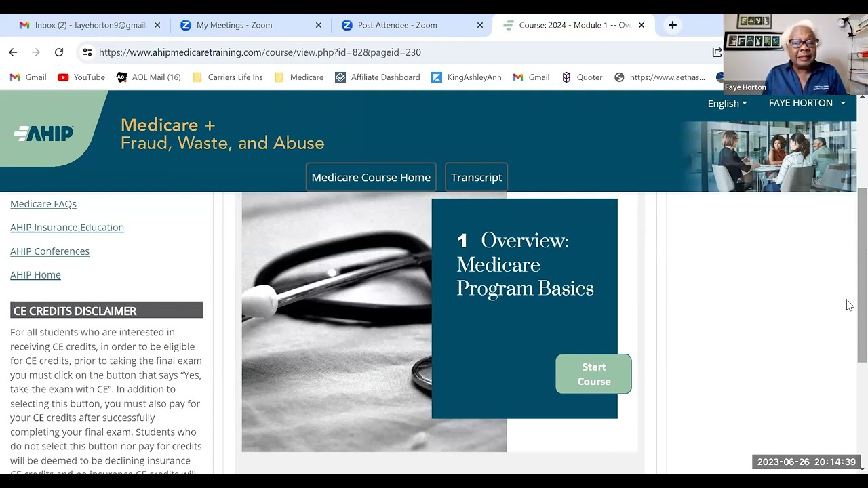Click the Overview: Medicare Program Basics title
Screen dimensions: 868x488
coord(525,264)
